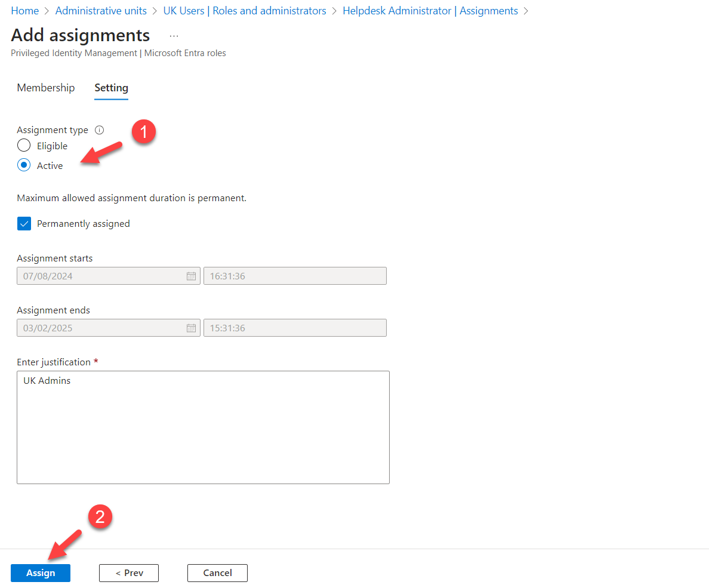Screen dimensions: 709x588
Task: Click the Cancel button
Action: pyautogui.click(x=217, y=572)
